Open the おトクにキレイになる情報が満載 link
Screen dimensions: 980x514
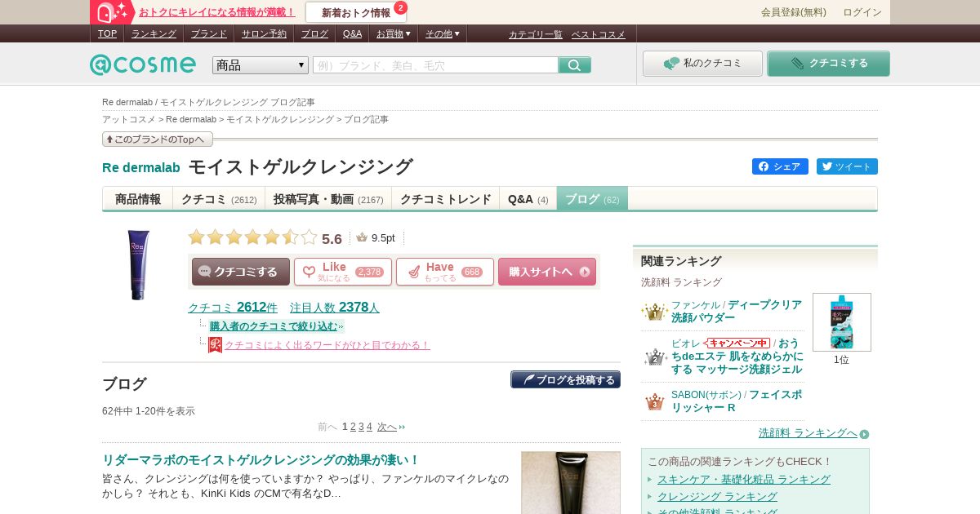[x=217, y=12]
